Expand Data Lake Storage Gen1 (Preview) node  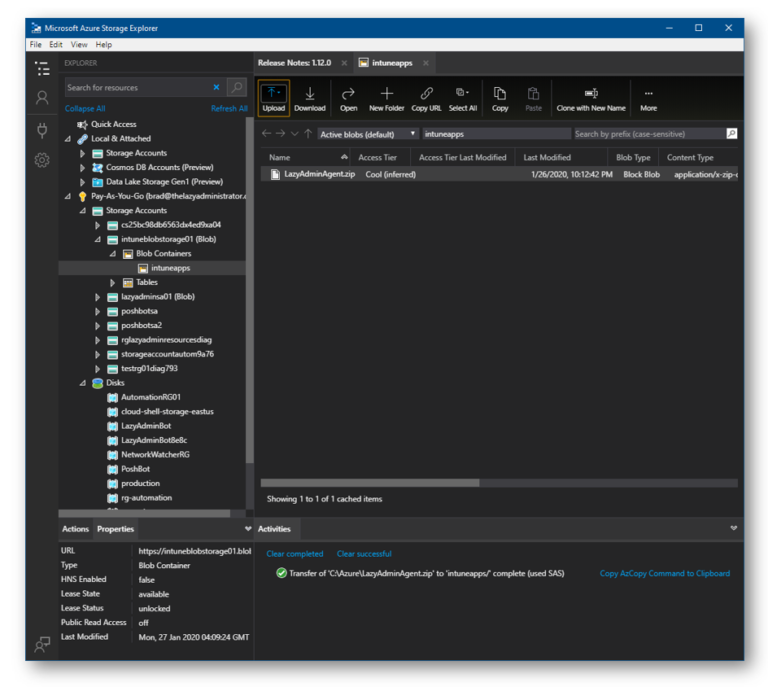click(82, 182)
